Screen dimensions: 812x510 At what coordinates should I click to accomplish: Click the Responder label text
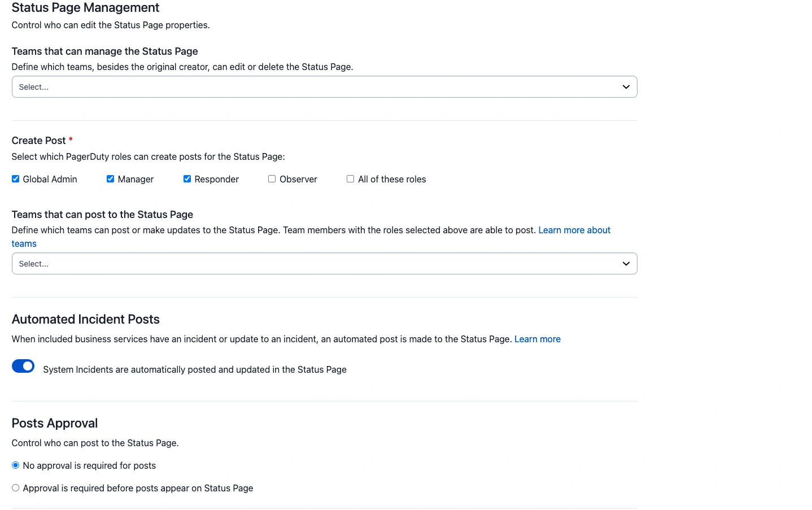click(216, 180)
